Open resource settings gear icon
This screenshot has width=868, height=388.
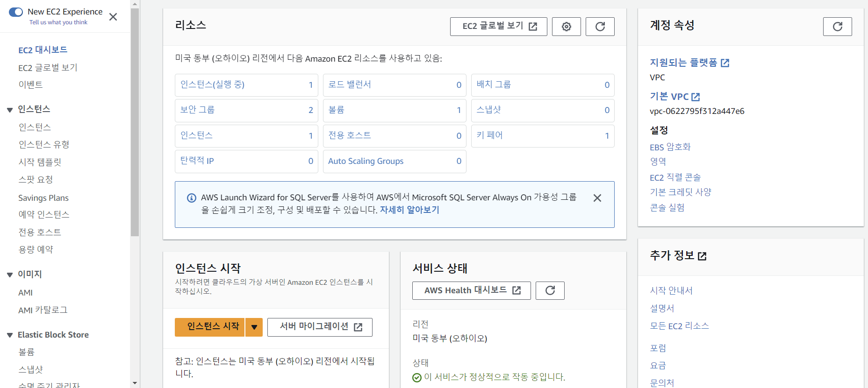(x=567, y=27)
